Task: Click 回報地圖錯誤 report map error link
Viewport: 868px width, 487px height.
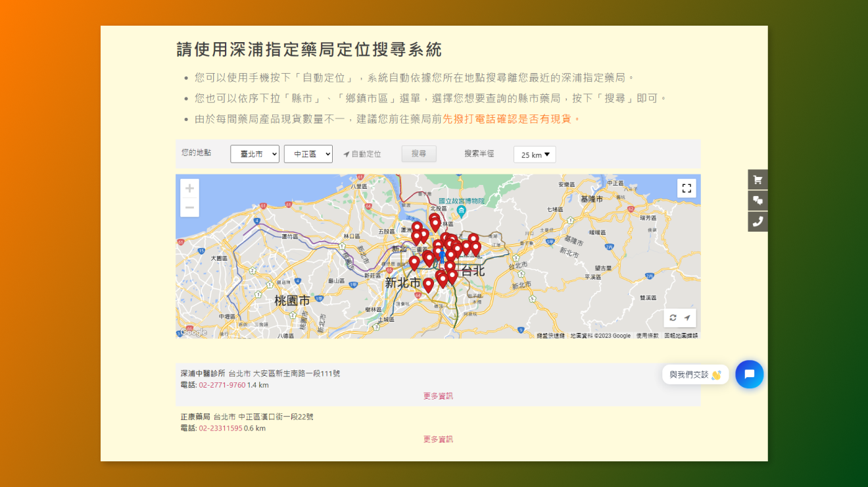Action: click(x=681, y=336)
